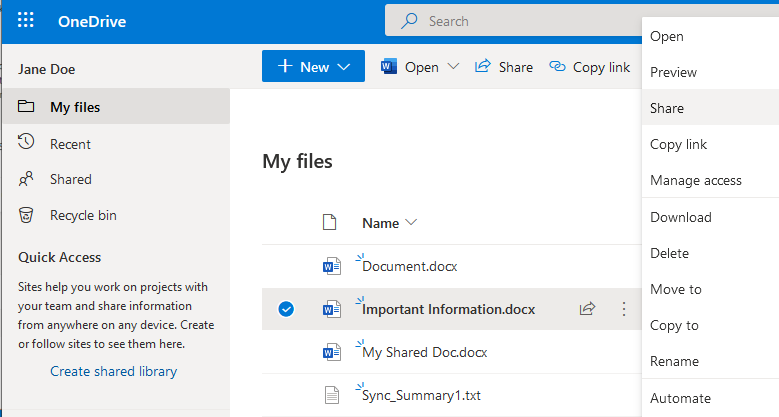Expand the Open toolbar dropdown chevron
This screenshot has height=417, width=779.
(453, 66)
